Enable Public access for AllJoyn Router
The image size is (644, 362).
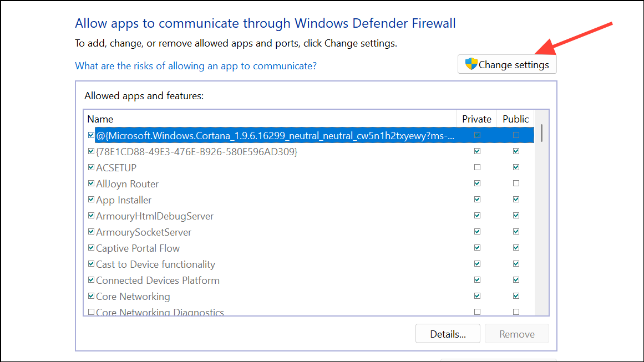coord(516,183)
